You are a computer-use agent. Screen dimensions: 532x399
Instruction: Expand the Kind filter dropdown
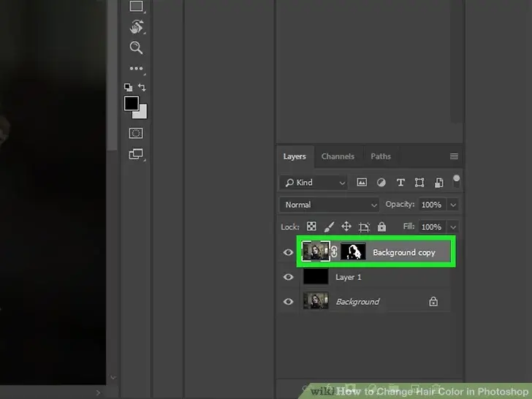(313, 182)
